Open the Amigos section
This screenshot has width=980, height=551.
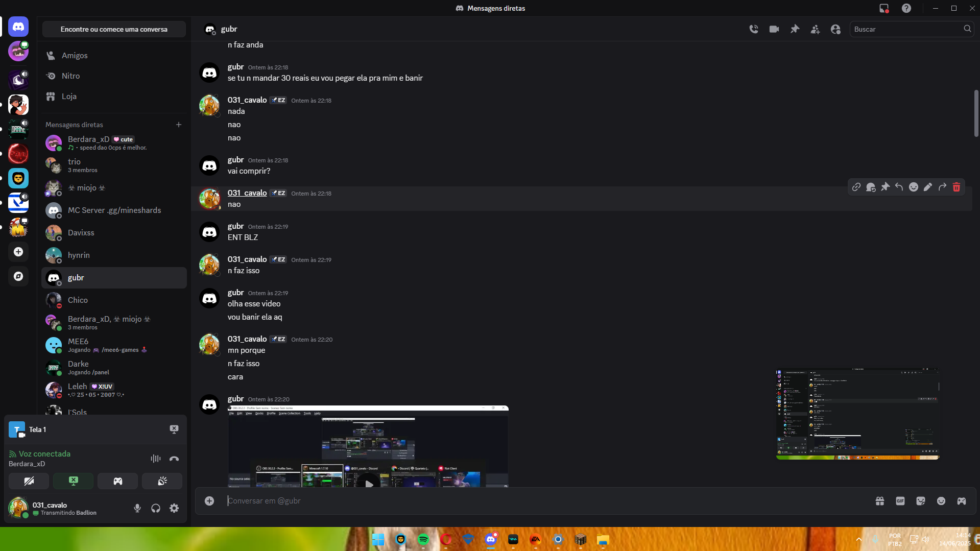point(114,55)
